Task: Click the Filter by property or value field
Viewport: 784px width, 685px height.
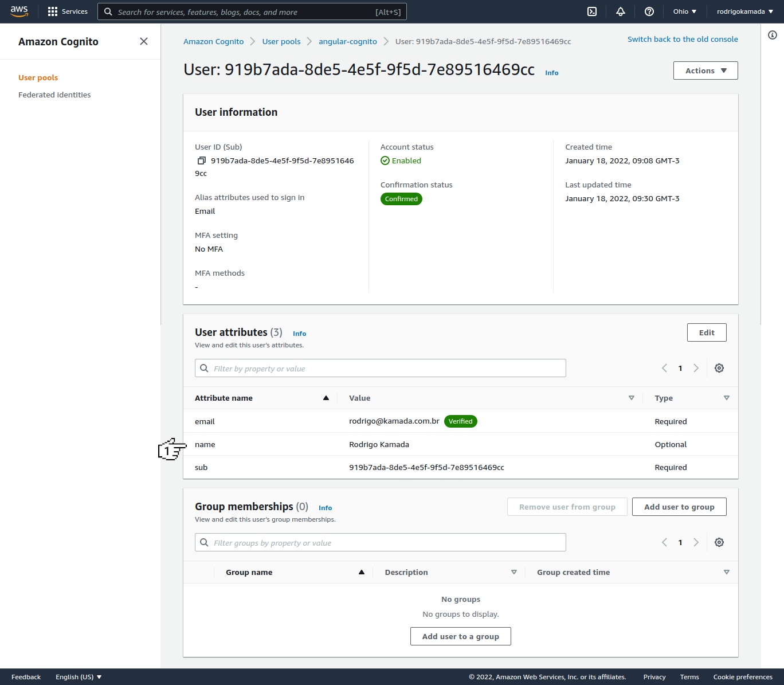Action: 381,369
